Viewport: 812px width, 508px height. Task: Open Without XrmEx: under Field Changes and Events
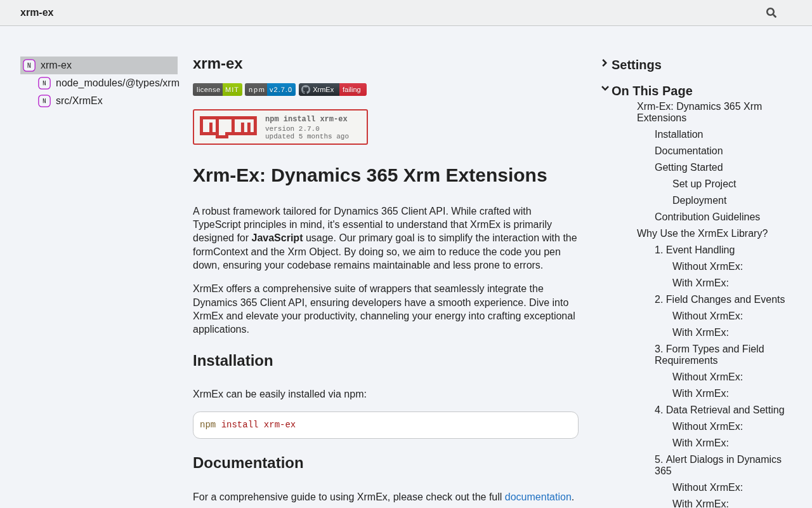click(707, 316)
